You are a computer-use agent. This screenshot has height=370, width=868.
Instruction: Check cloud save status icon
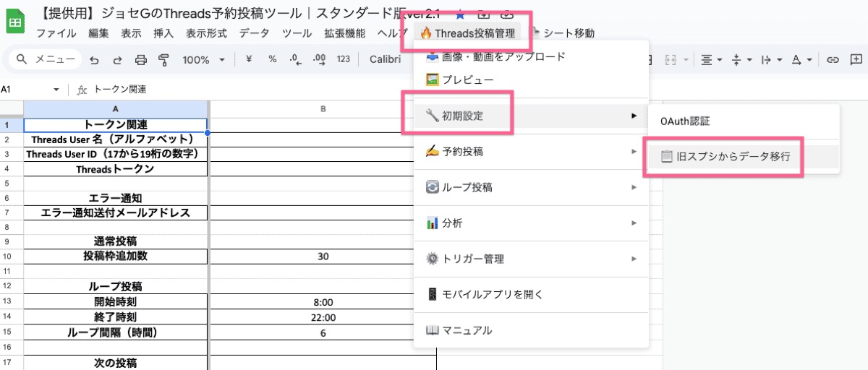(507, 14)
